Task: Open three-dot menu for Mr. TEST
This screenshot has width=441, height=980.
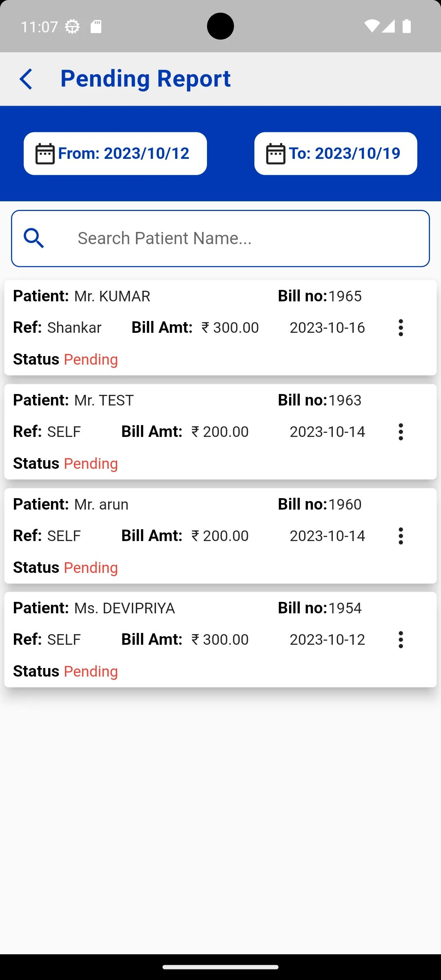Action: (401, 432)
